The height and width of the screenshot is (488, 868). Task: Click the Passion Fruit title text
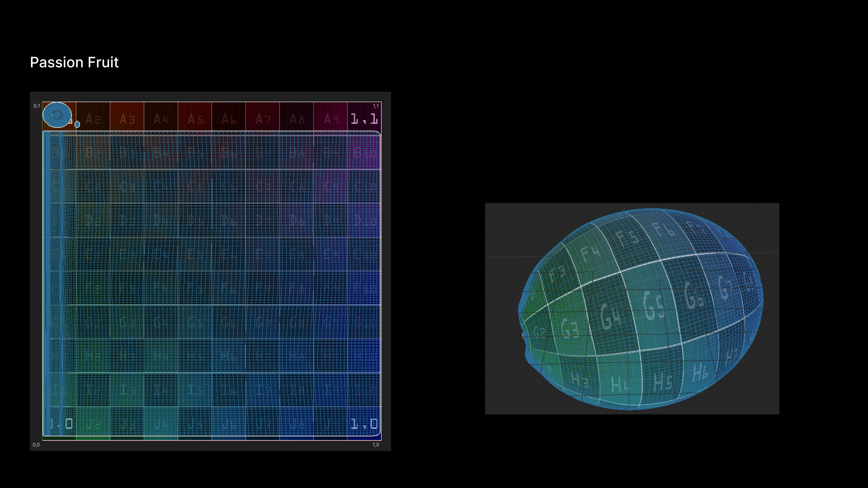coord(74,62)
